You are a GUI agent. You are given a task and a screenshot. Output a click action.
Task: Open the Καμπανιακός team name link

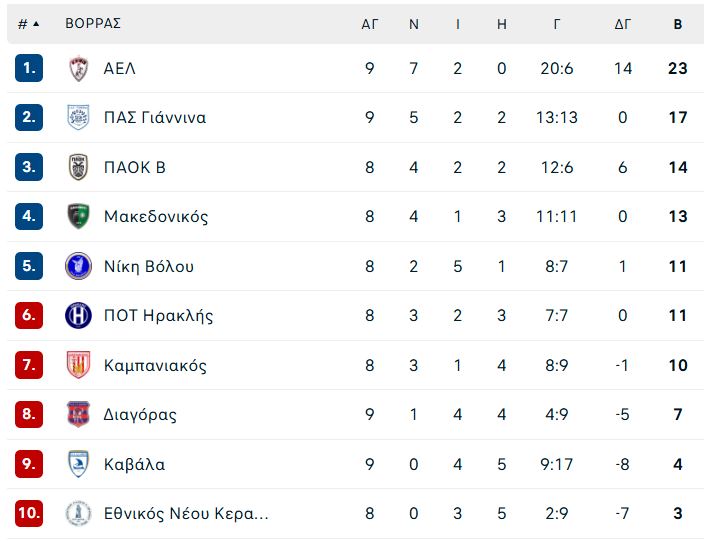pyautogui.click(x=155, y=365)
